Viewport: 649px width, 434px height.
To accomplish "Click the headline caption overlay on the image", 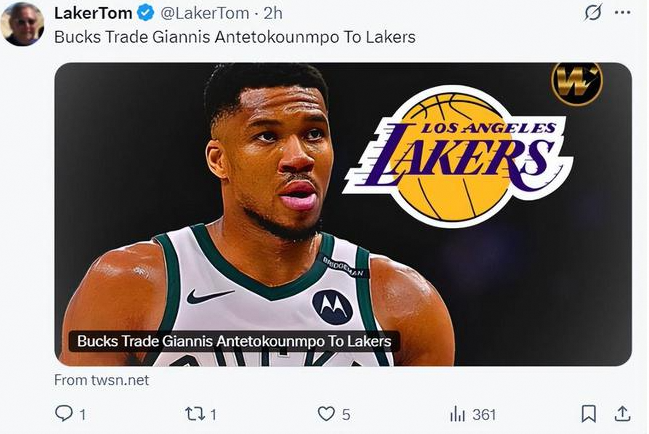I will coord(235,342).
